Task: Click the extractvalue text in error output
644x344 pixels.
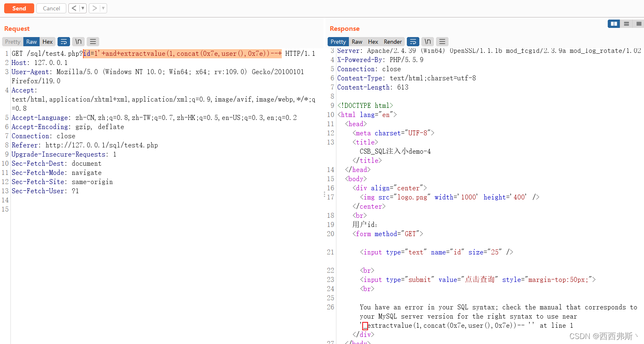Action: coord(390,325)
